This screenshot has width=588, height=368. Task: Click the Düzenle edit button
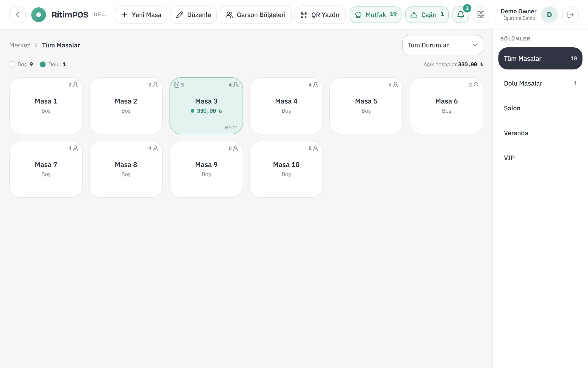pyautogui.click(x=193, y=14)
